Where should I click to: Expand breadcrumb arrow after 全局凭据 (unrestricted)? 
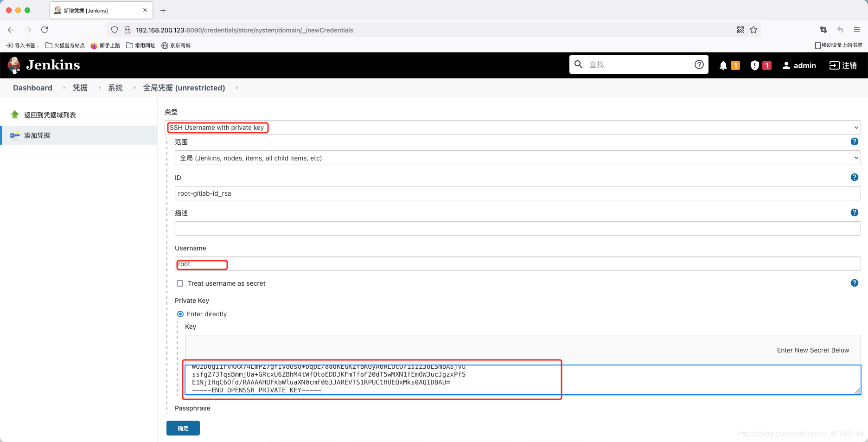point(237,88)
